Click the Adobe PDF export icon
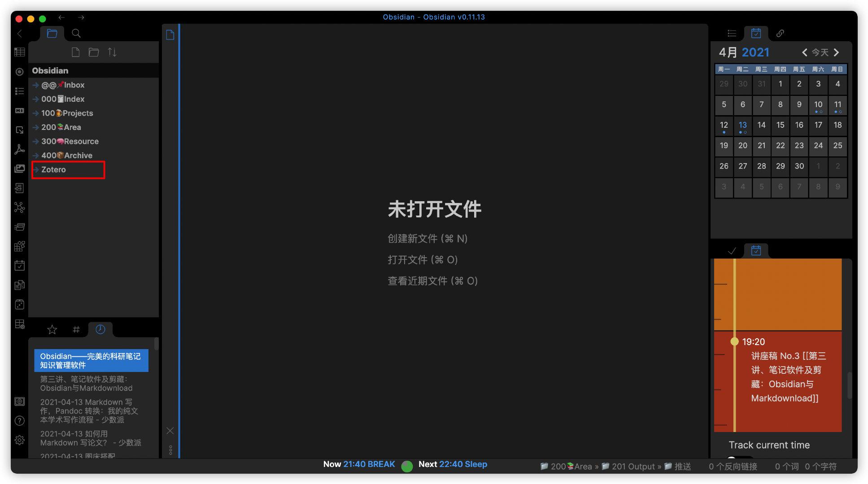 [19, 149]
